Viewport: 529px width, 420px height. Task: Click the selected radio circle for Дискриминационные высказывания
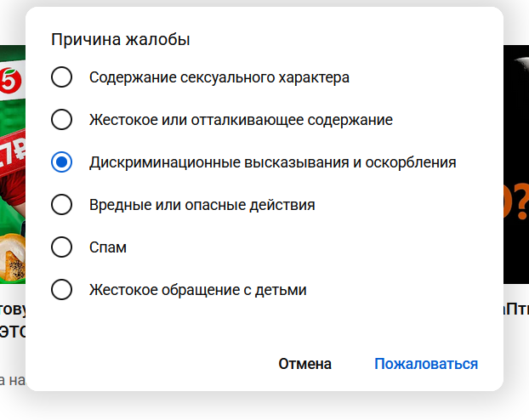click(x=61, y=162)
